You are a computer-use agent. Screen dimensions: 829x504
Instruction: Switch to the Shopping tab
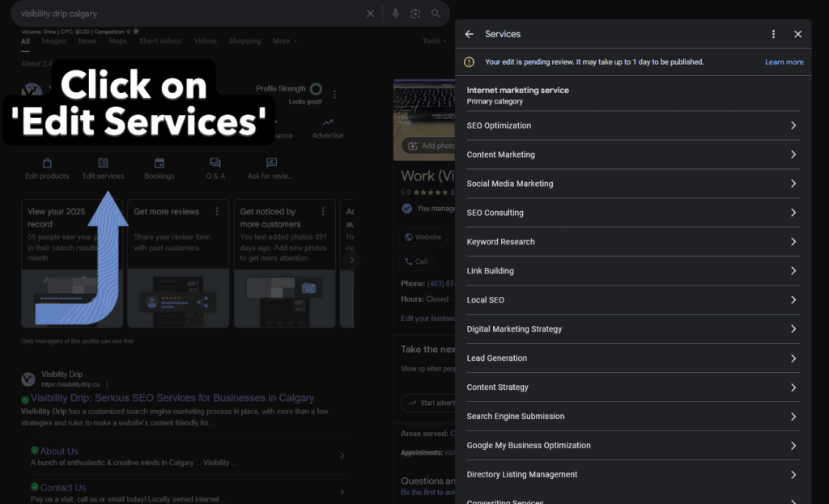coord(244,40)
